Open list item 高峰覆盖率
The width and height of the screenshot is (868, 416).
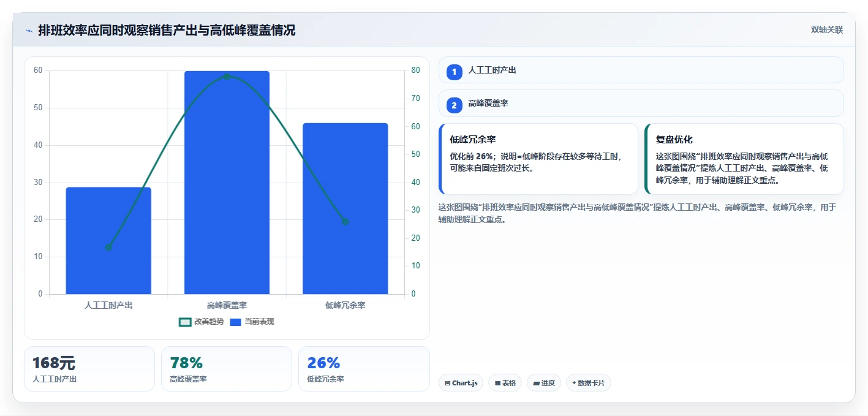(641, 104)
